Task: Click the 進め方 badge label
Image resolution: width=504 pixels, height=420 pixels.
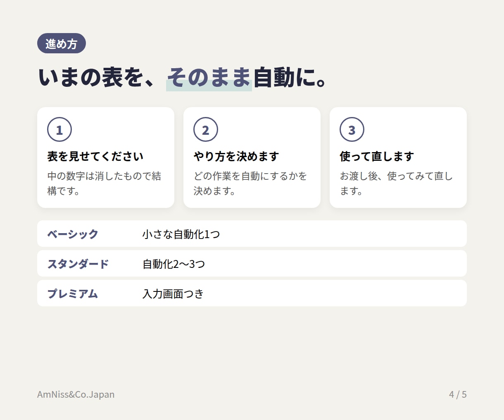Action: click(x=62, y=43)
